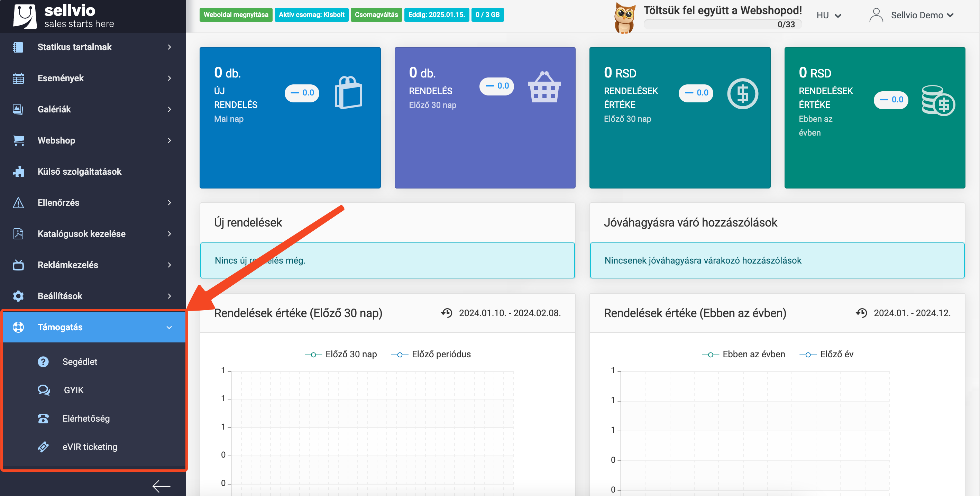This screenshot has width=980, height=496.
Task: Select GYIK under Támogatás
Action: tap(73, 389)
